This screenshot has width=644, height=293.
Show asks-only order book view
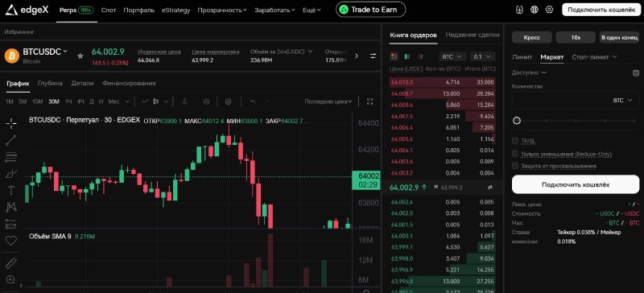tap(419, 56)
